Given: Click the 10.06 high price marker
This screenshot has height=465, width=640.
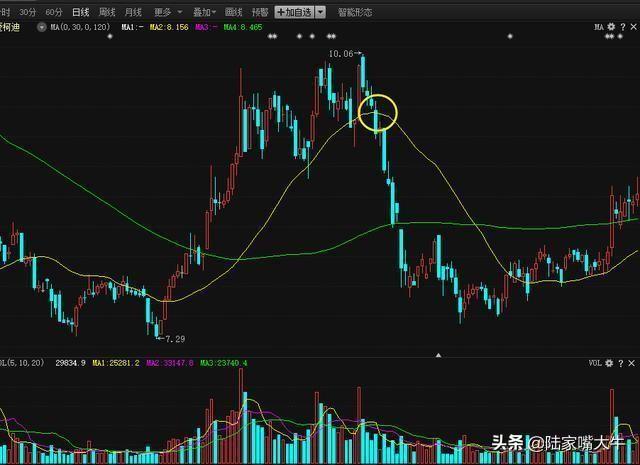Looking at the screenshot, I should (x=341, y=52).
